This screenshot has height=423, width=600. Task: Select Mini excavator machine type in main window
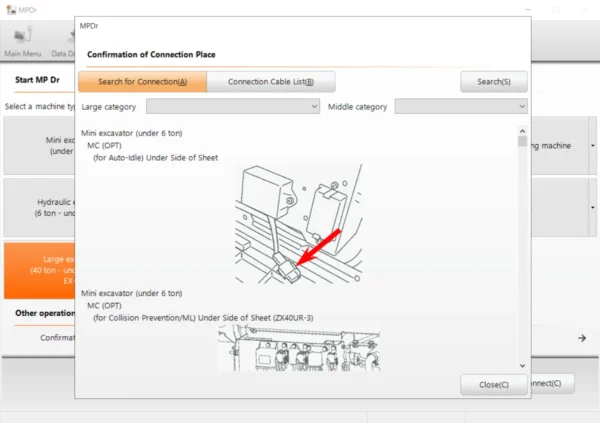point(39,145)
